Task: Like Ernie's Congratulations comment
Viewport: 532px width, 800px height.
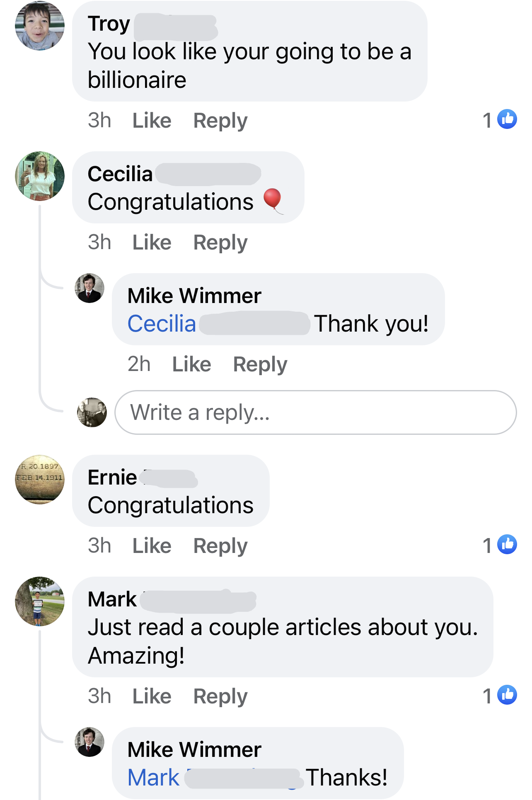Action: [x=152, y=546]
